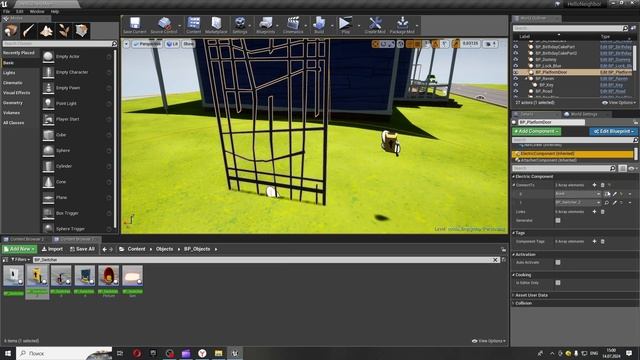The height and width of the screenshot is (360, 640).
Task: Open the Help menu
Action: point(55,11)
